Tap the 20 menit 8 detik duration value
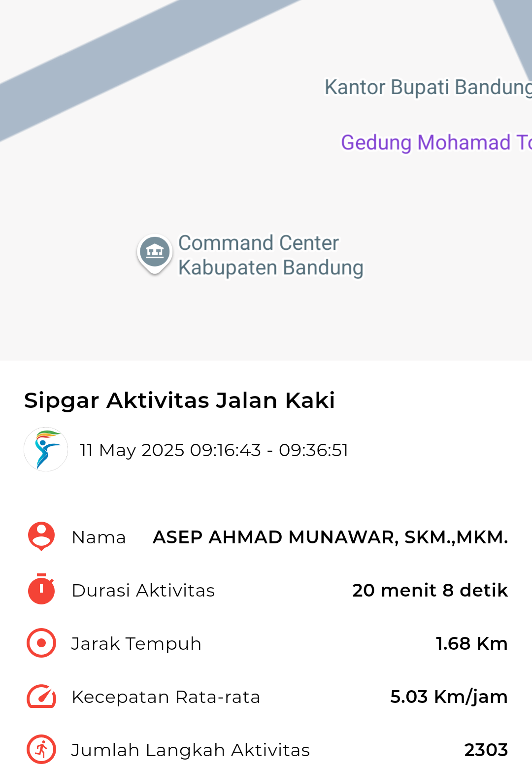Screen dimensions: 532x766 click(x=430, y=590)
